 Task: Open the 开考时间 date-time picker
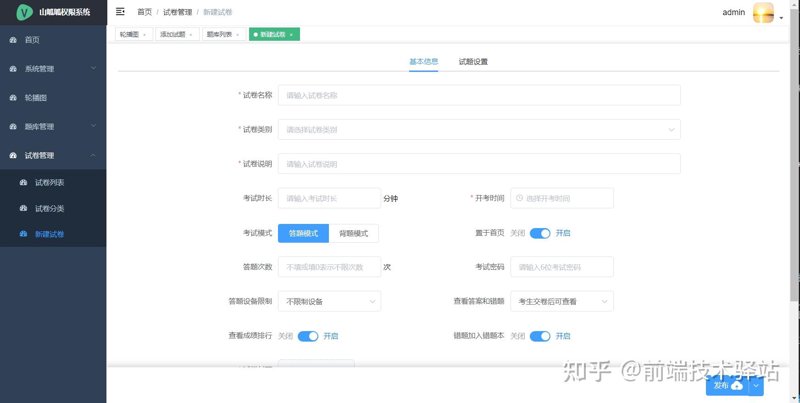pyautogui.click(x=562, y=198)
